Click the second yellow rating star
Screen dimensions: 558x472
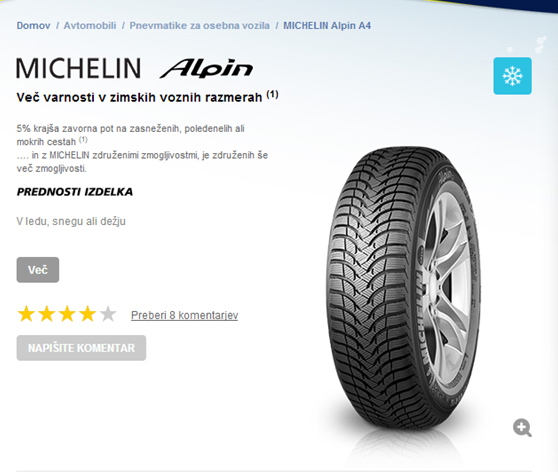[x=46, y=314]
